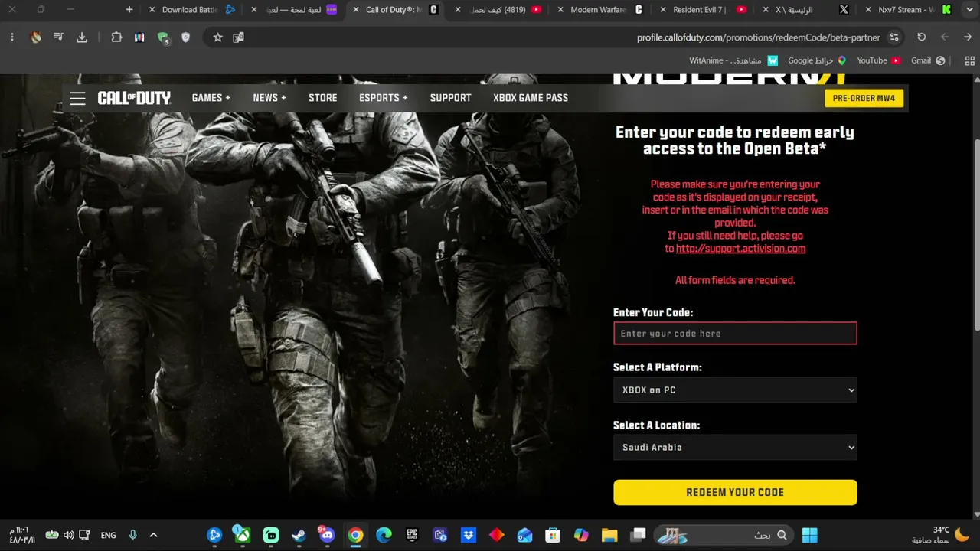This screenshot has width=980, height=551.
Task: Open Steam from the taskbar
Action: 299,535
